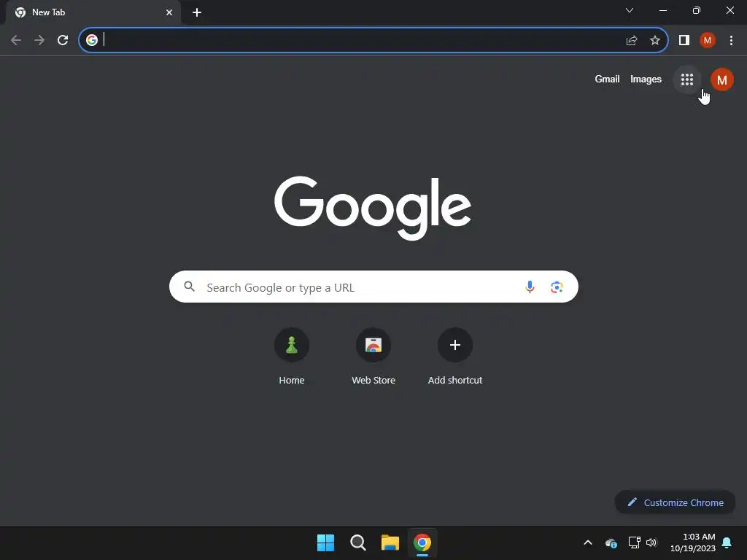The image size is (747, 560).
Task: Search by image using the Google Lens icon
Action: point(557,287)
